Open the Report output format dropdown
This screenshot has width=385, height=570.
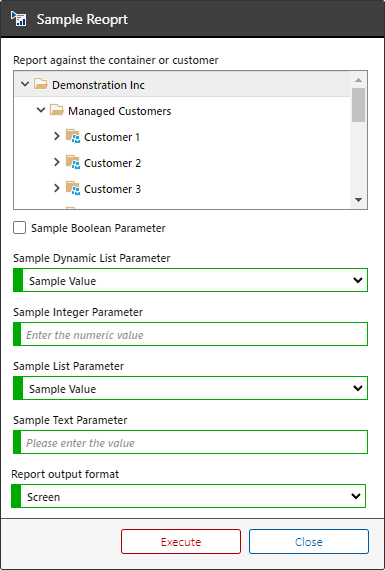tap(188, 496)
